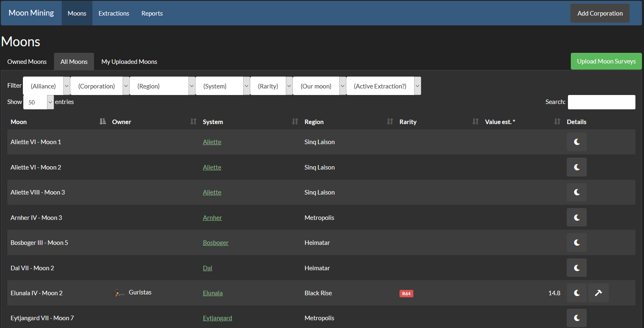Image resolution: width=644 pixels, height=328 pixels.
Task: Open moon details for Dal VII - Moon 2
Action: click(577, 268)
